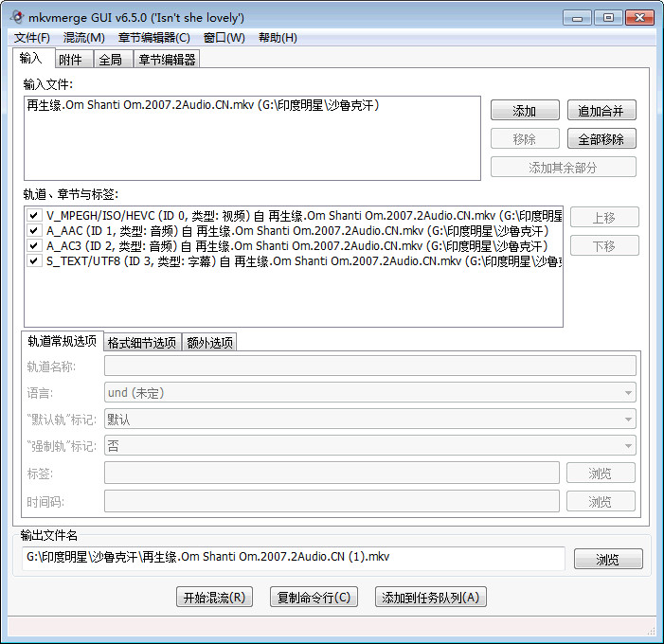Screen dimensions: 664x644
Task: Open the 文件(F) menu
Action: [x=31, y=38]
